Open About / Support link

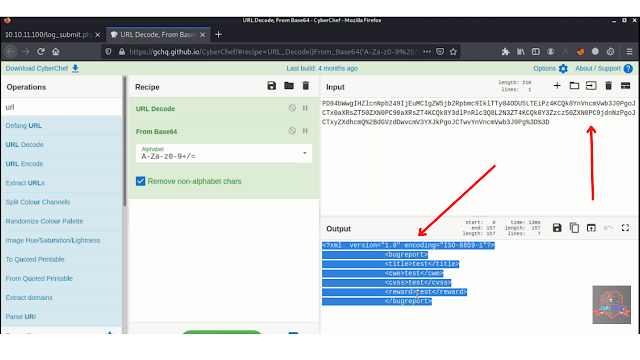click(x=604, y=69)
